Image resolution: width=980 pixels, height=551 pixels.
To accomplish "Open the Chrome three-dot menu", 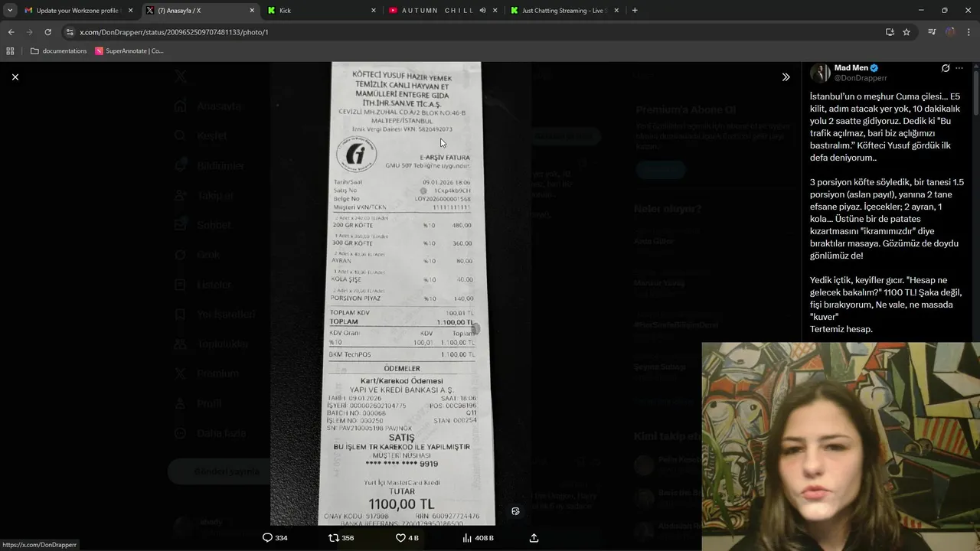I will 969,32.
